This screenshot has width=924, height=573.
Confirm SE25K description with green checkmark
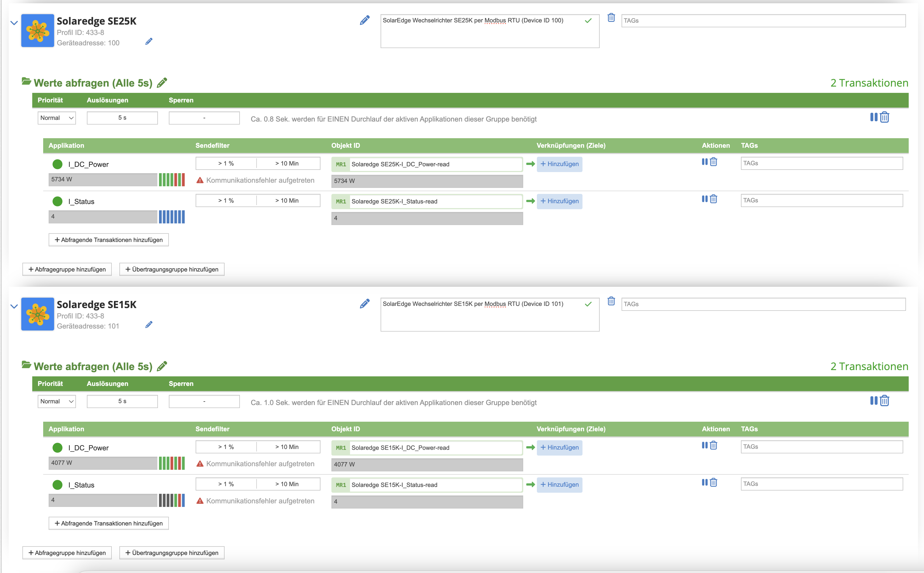(x=588, y=20)
